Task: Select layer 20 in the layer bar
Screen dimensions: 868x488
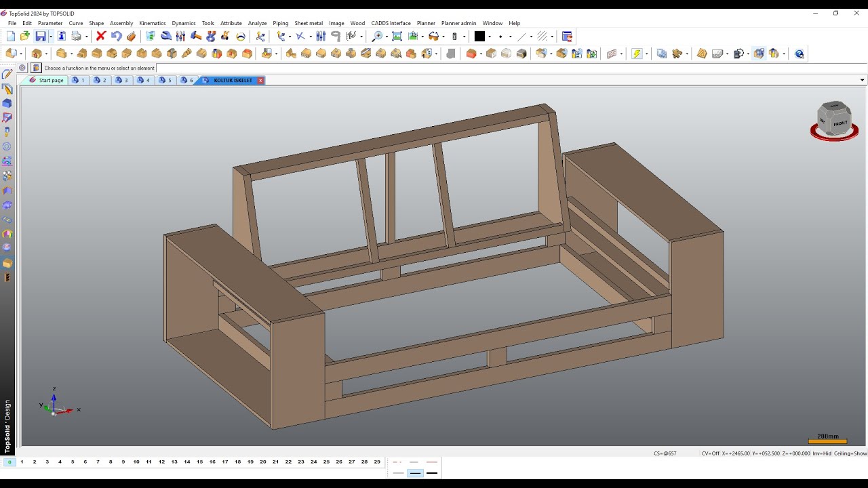Action: point(263,462)
